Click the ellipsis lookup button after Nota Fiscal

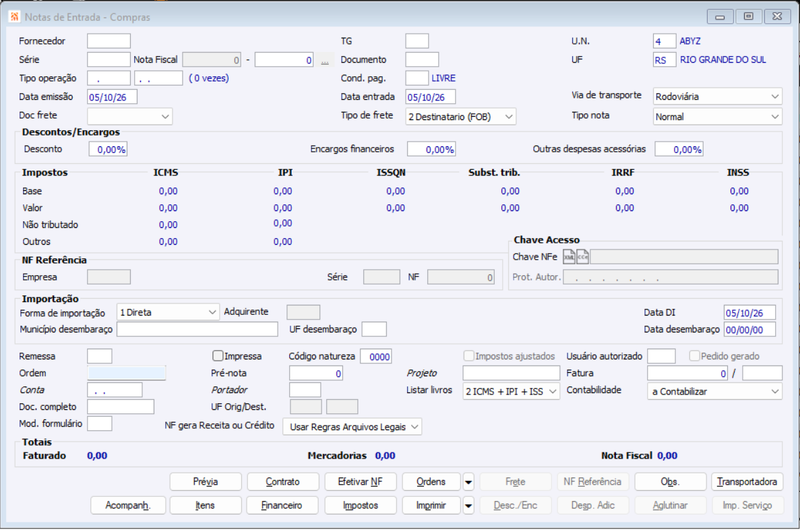coord(324,60)
